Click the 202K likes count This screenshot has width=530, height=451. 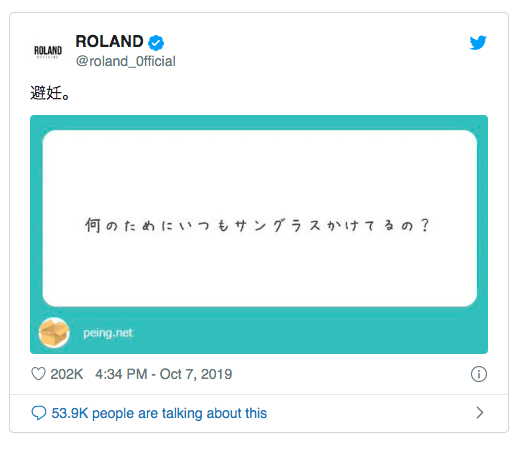click(x=67, y=374)
